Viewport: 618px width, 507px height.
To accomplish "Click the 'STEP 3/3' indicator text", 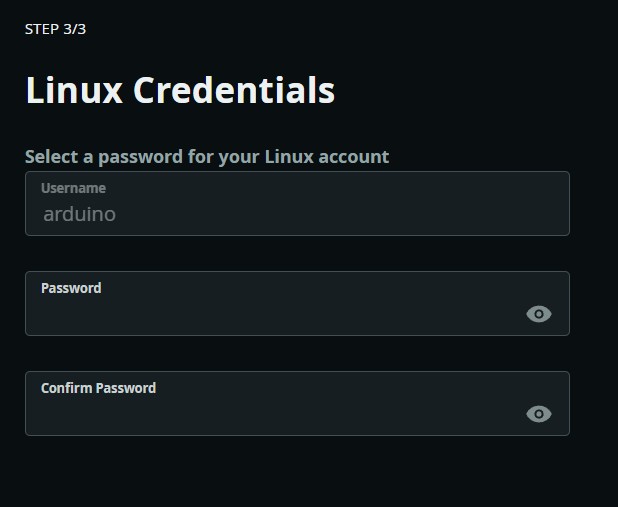I will tap(55, 29).
